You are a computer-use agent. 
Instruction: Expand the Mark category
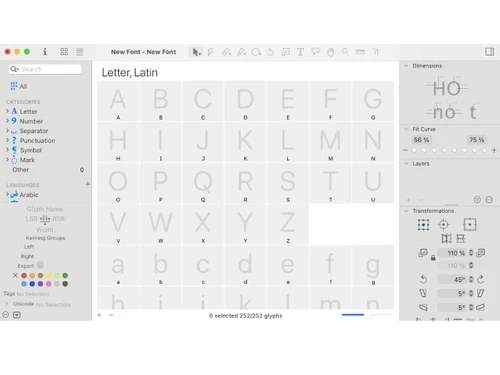(7, 159)
